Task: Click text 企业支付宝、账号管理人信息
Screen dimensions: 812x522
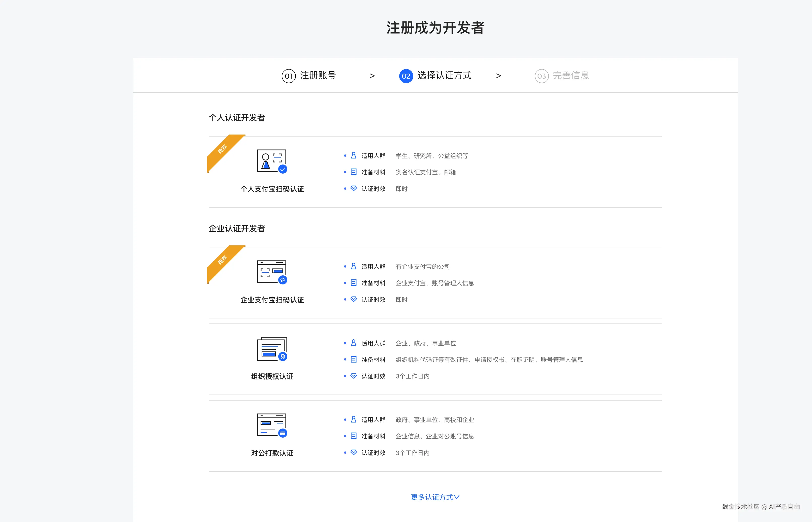Action: (x=435, y=283)
